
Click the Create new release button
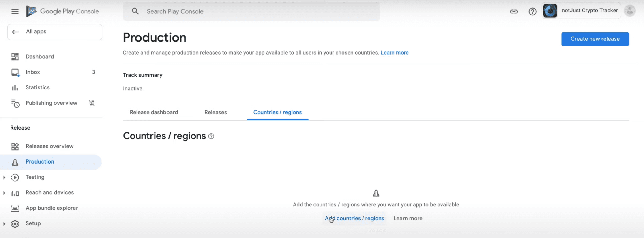pos(595,39)
